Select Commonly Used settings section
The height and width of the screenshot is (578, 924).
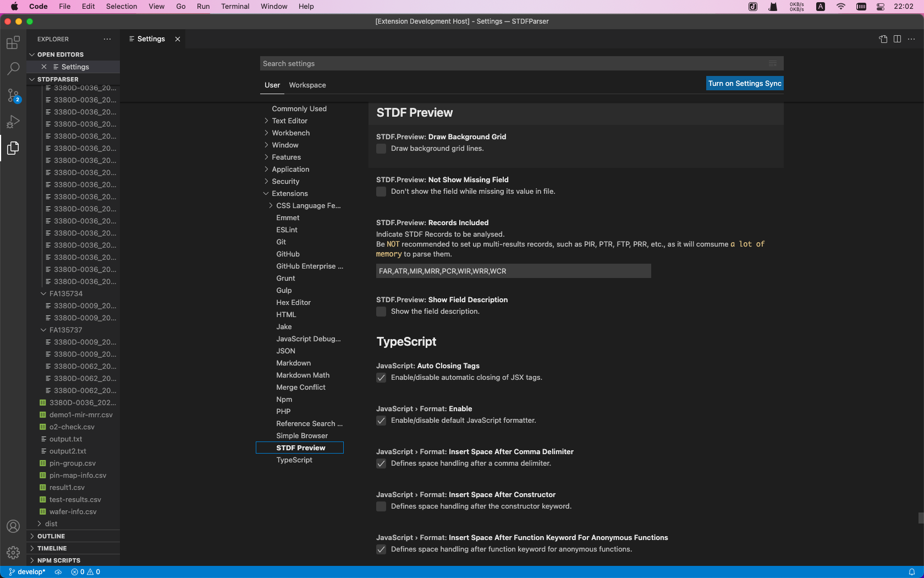click(299, 109)
